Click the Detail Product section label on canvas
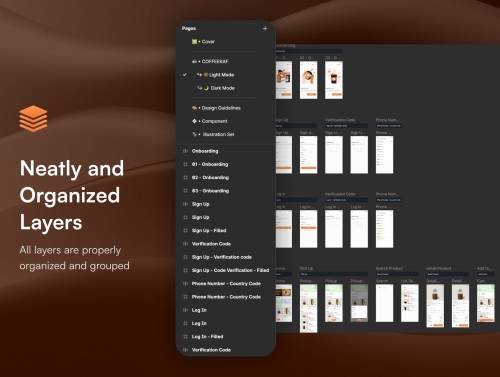Image resolution: width=500 pixels, height=377 pixels. coord(439,268)
